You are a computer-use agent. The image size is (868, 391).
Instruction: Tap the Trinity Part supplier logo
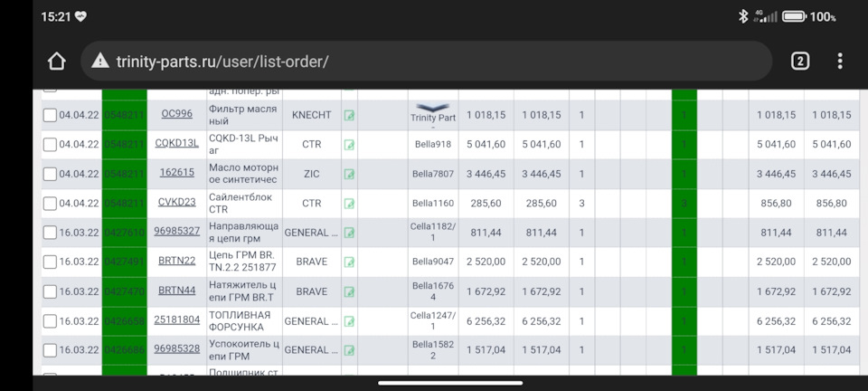click(x=433, y=113)
